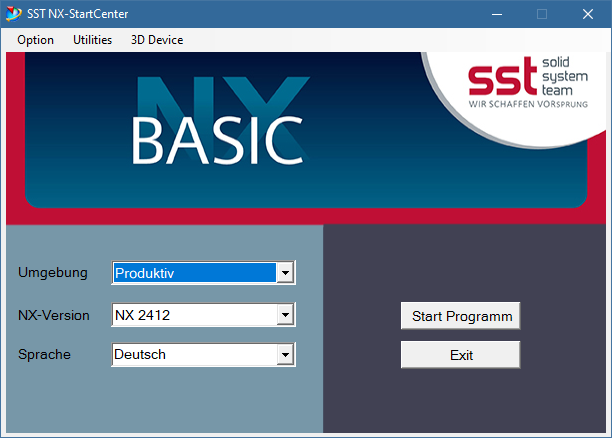Screen dimensions: 612x438
Task: Click the Sprache label
Action: (x=44, y=354)
